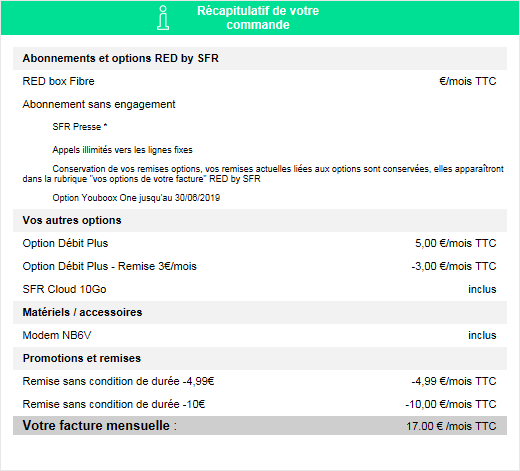Click the 'SFR Presse *' line

[x=80, y=127]
